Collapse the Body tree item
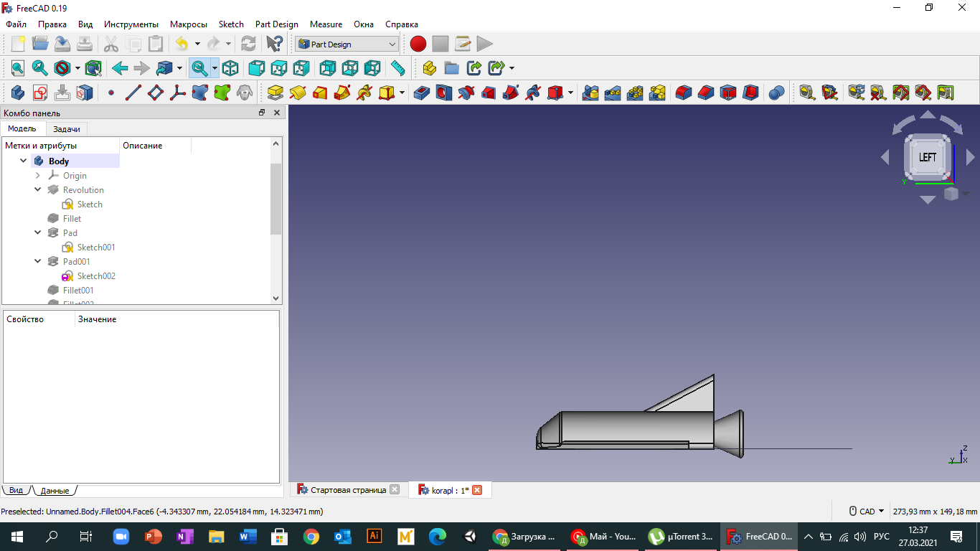The height and width of the screenshot is (551, 980). [x=24, y=161]
